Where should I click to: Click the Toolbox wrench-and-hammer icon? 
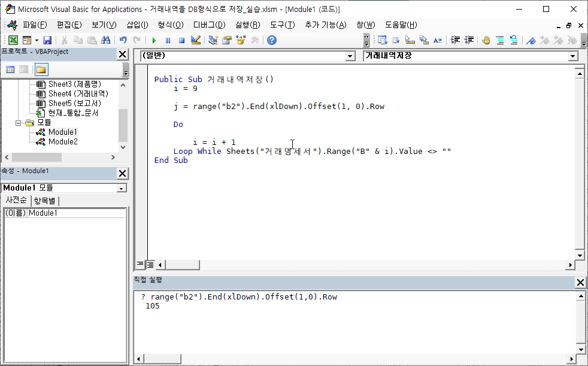254,40
